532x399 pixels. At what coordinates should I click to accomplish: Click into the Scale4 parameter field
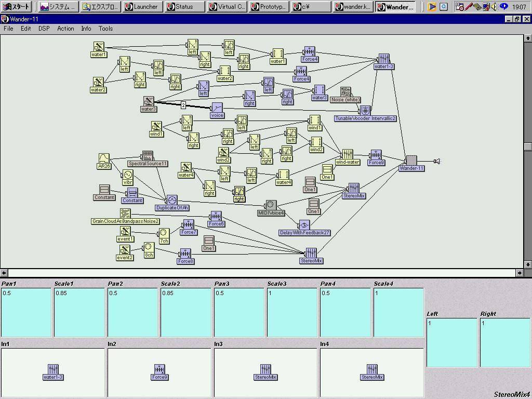click(x=398, y=312)
